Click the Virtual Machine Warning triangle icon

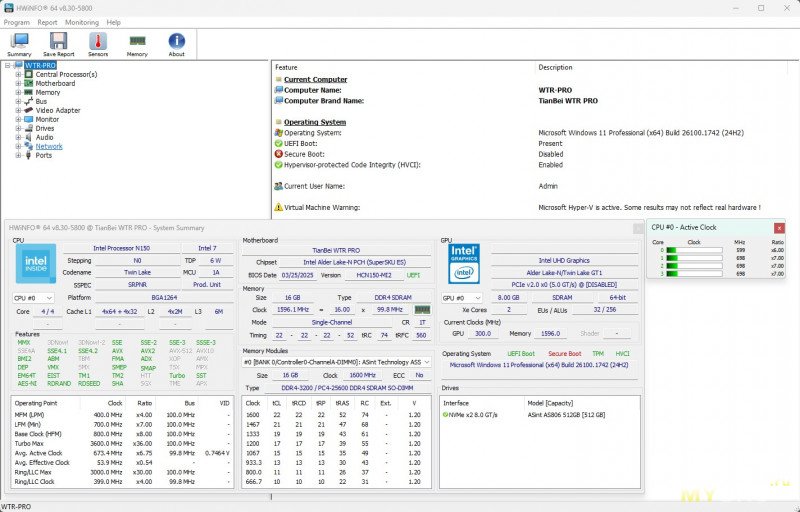(x=279, y=207)
